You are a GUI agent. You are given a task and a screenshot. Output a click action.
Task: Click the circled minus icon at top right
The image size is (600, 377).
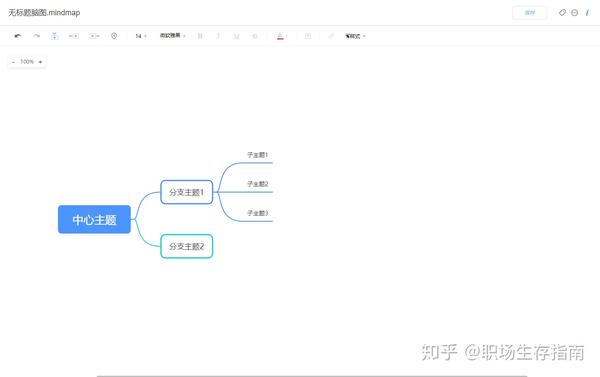[574, 13]
